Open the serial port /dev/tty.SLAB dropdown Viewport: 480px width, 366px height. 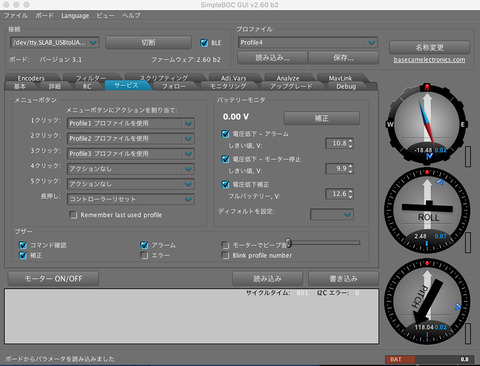pyautogui.click(x=55, y=42)
